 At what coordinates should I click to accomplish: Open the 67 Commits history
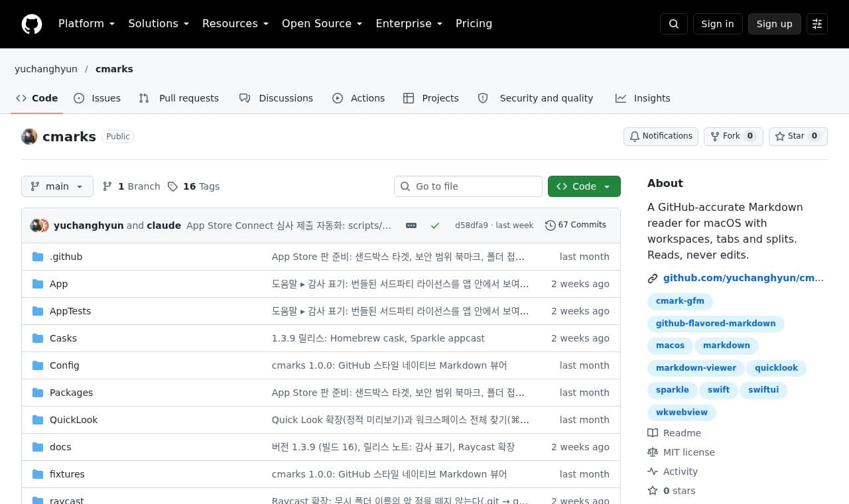pos(576,225)
